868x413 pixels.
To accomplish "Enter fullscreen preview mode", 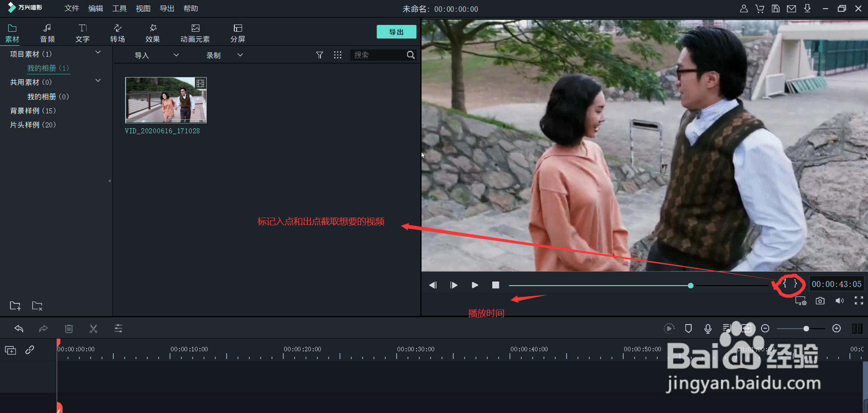I will coord(858,301).
